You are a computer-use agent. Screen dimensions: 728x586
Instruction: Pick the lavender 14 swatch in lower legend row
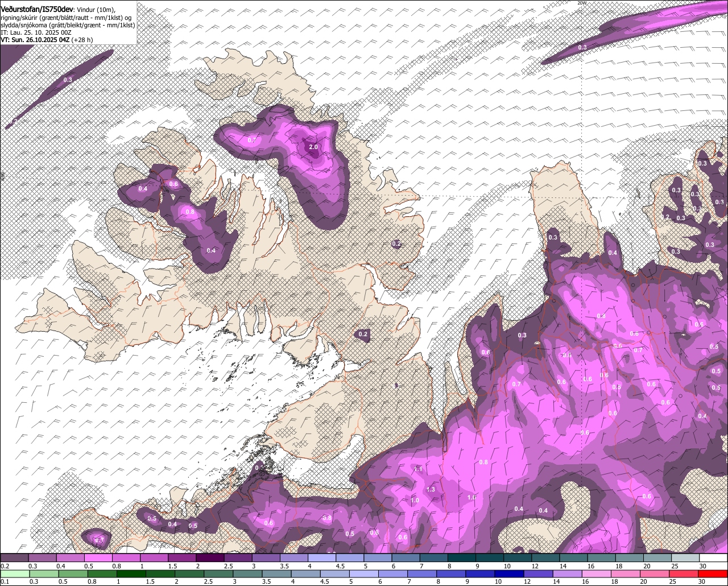click(x=568, y=573)
